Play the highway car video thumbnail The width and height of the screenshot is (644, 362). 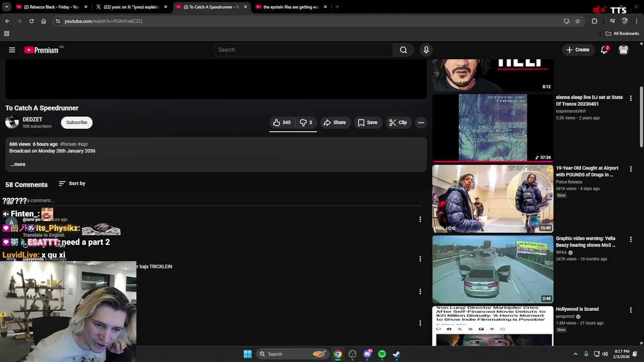[493, 269]
